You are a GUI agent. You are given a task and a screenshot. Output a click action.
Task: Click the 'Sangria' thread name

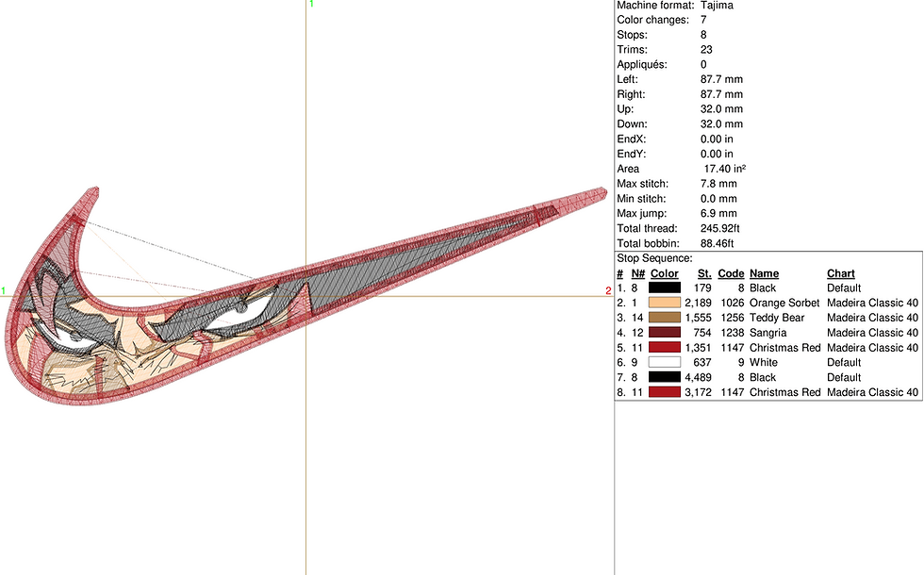click(767, 333)
